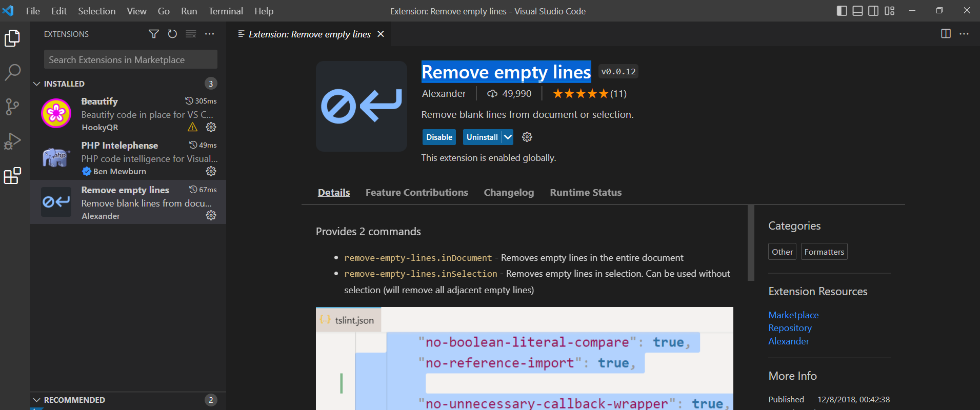Viewport: 980px width, 410px height.
Task: Switch to Runtime Status tab
Action: point(586,193)
